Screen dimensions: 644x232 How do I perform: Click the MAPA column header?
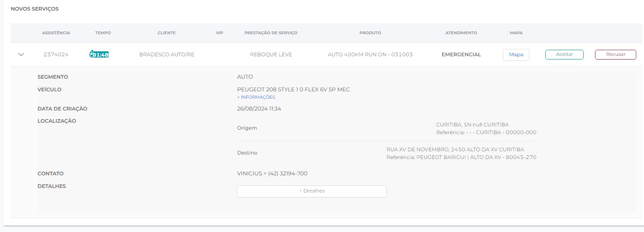pos(516,33)
